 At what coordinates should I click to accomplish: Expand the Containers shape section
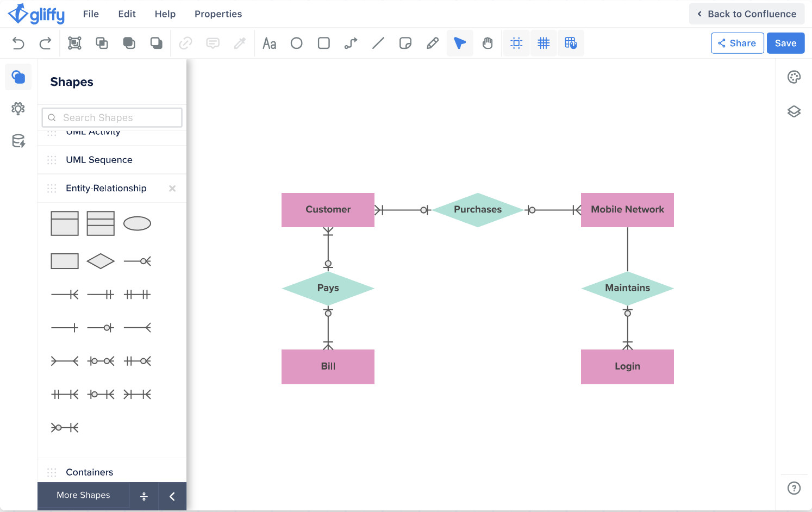[90, 472]
